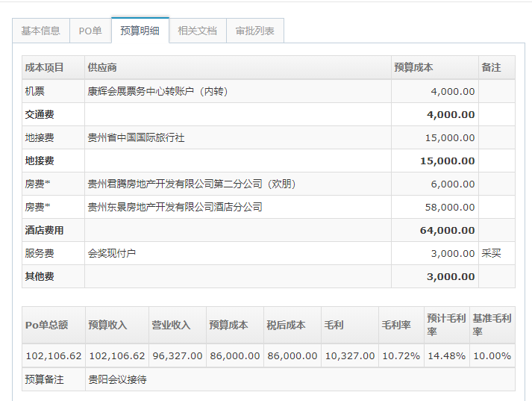Select the 贵阳会议接待 budget remark text
The width and height of the screenshot is (532, 401).
(x=117, y=379)
